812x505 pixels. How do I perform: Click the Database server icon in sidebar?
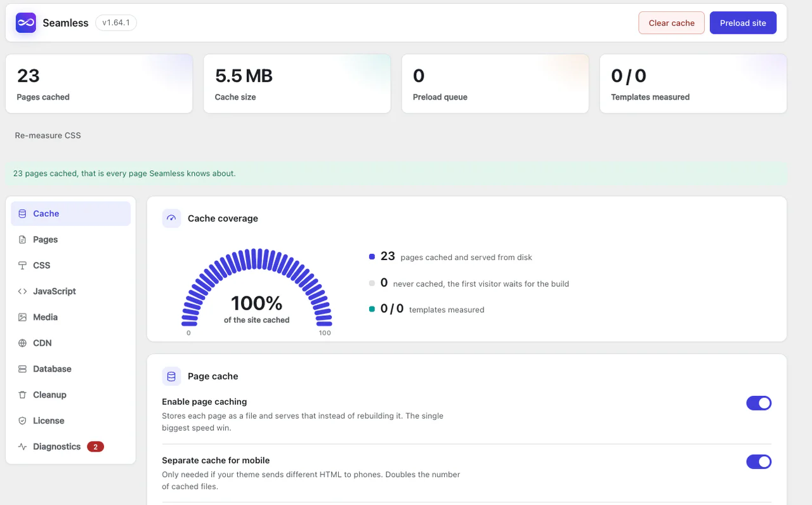(22, 369)
